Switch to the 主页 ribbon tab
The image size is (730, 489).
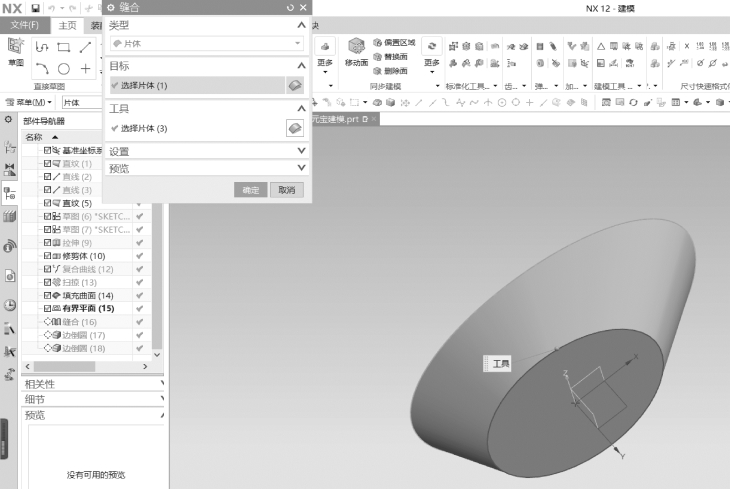pos(67,25)
